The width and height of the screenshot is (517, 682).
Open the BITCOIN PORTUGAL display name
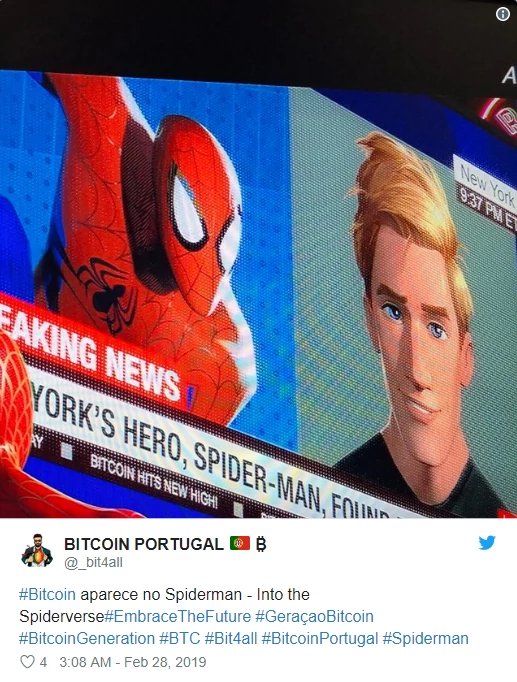click(143, 544)
